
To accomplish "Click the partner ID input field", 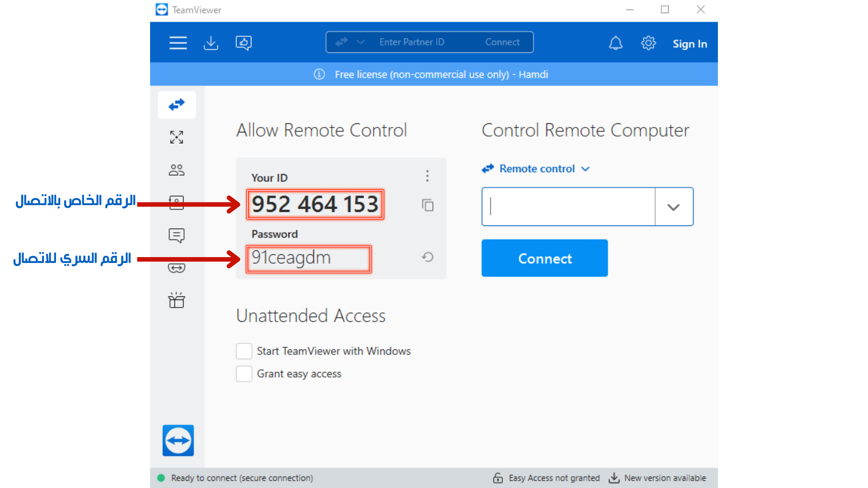I will coord(568,206).
